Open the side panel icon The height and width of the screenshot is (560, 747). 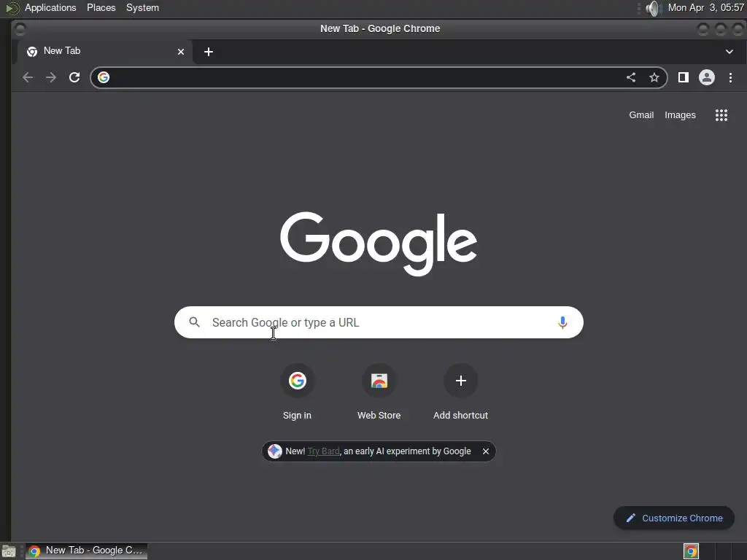pyautogui.click(x=683, y=77)
